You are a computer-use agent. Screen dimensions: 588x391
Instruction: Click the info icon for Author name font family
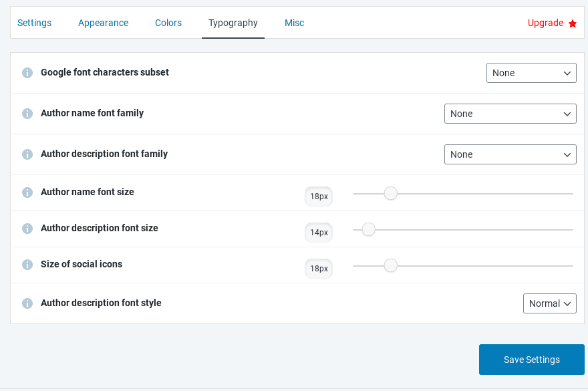point(27,113)
